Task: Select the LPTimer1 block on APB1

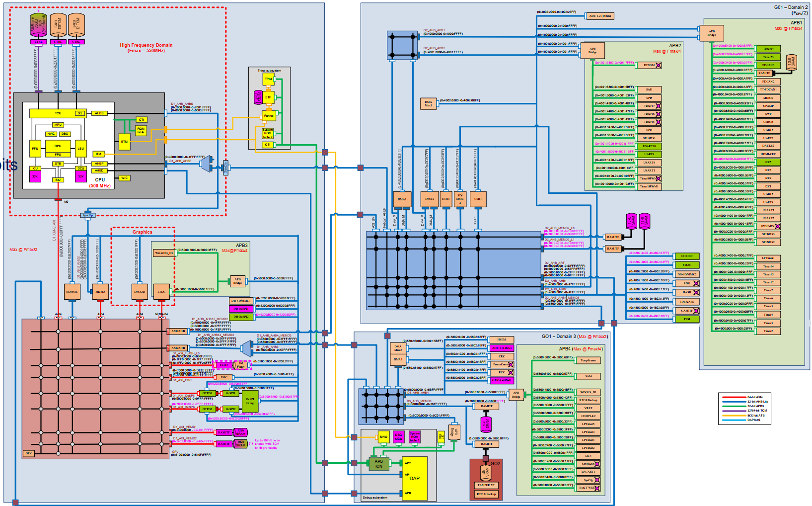Action: [x=768, y=258]
